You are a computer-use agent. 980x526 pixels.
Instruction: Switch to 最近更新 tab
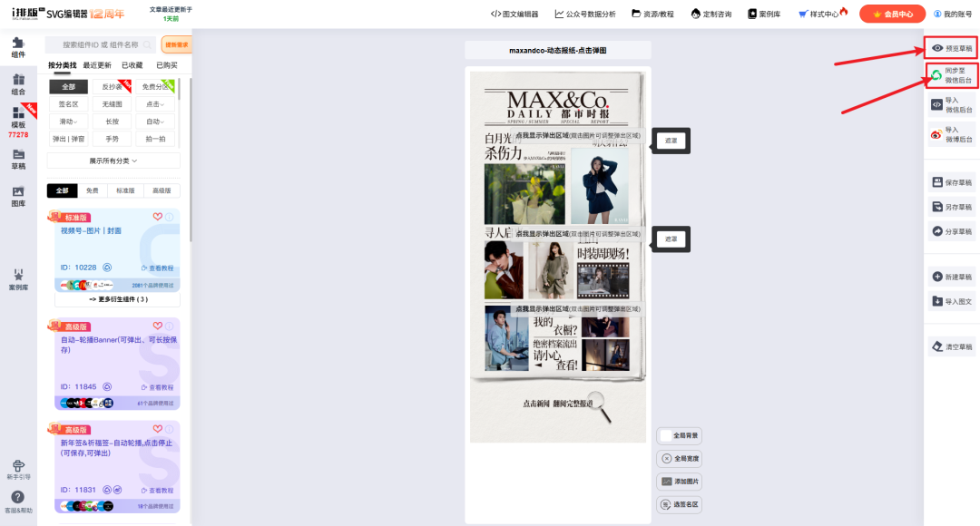pyautogui.click(x=97, y=65)
